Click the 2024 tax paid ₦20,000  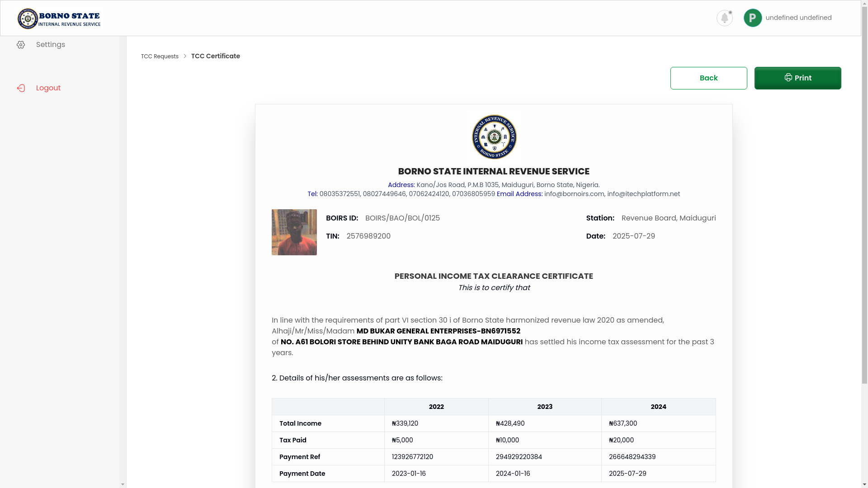click(x=621, y=440)
